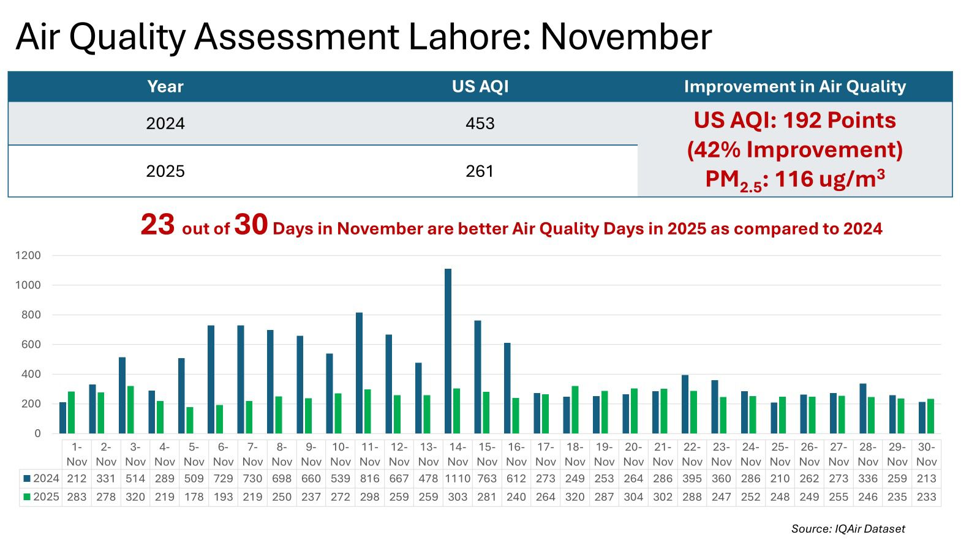980x551 pixels.
Task: Click the 'US AQI: 192 Points' text
Action: [794, 121]
